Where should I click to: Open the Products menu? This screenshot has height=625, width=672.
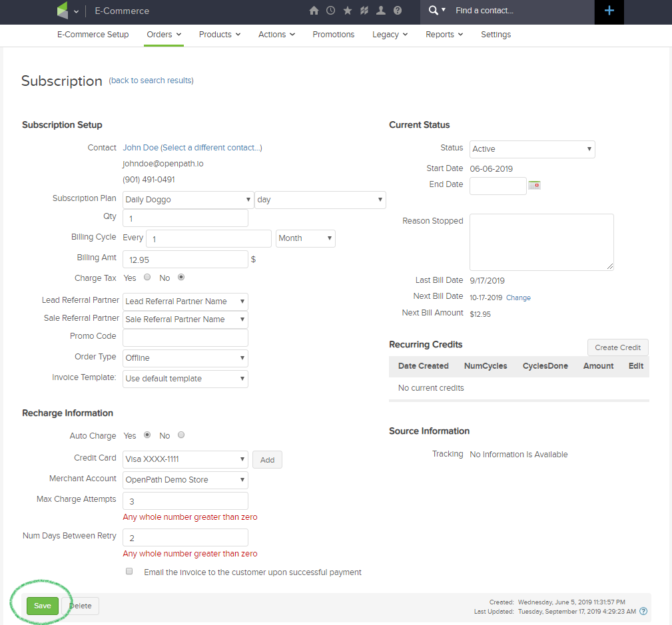219,35
